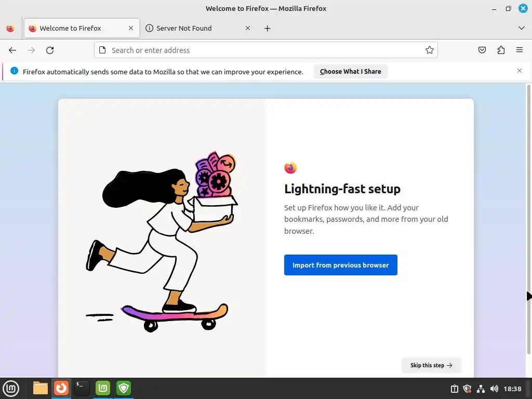The image size is (532, 399).
Task: Click the skateboarding woman illustration
Action: pos(162,242)
